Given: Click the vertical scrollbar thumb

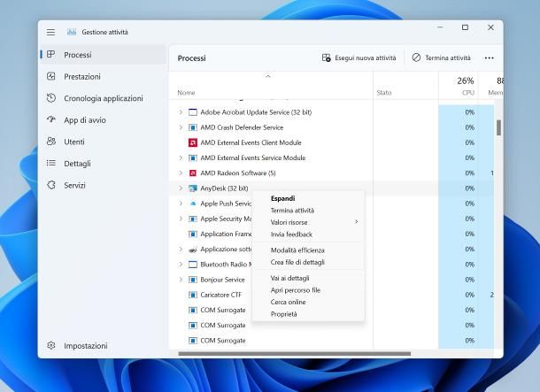Looking at the screenshot, I should (x=498, y=127).
